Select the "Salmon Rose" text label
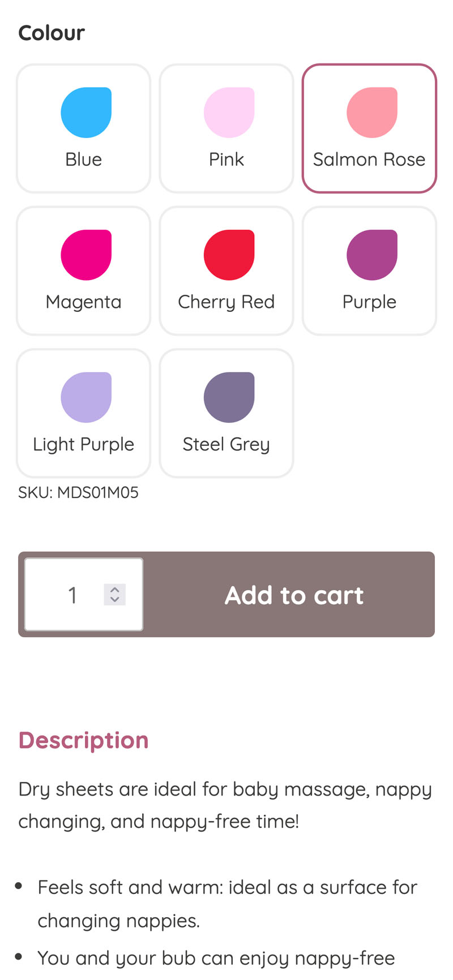Image resolution: width=453 pixels, height=980 pixels. (x=369, y=160)
